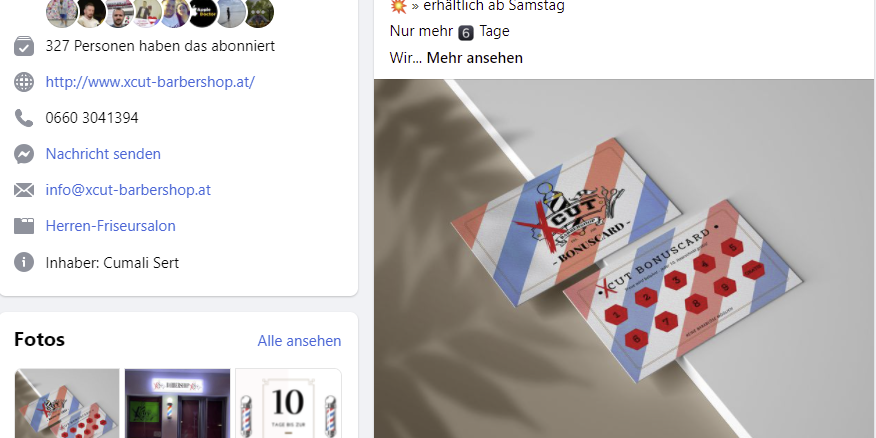Click the subscribers checkmark icon
The height and width of the screenshot is (438, 876).
tap(24, 46)
